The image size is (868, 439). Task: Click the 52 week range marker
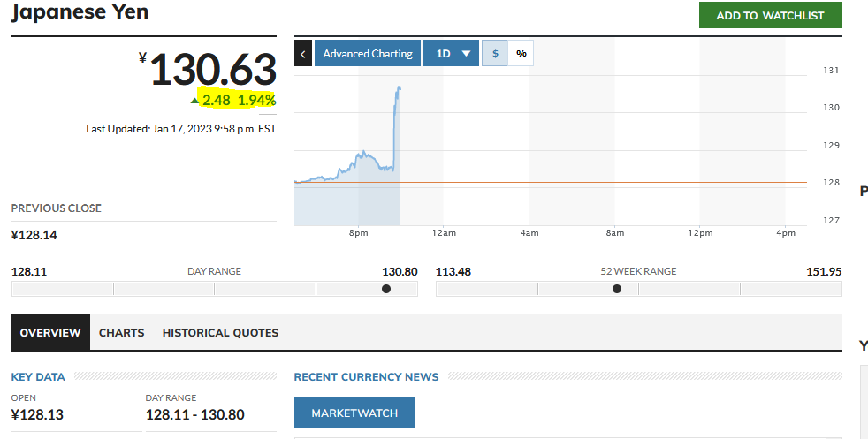click(617, 289)
